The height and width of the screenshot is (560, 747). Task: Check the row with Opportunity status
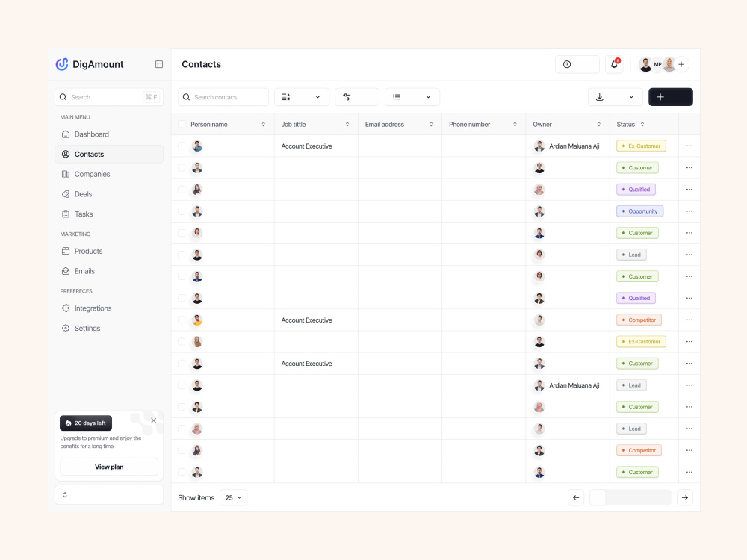coord(182,211)
